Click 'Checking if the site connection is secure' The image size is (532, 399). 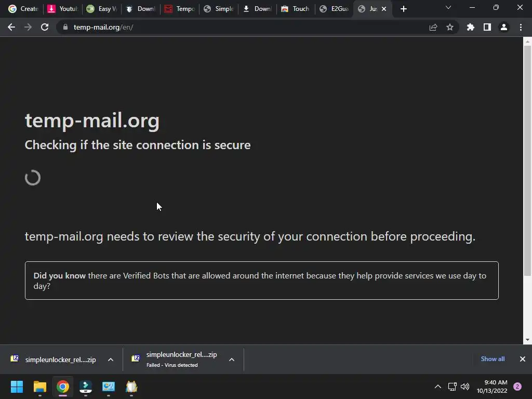click(138, 145)
